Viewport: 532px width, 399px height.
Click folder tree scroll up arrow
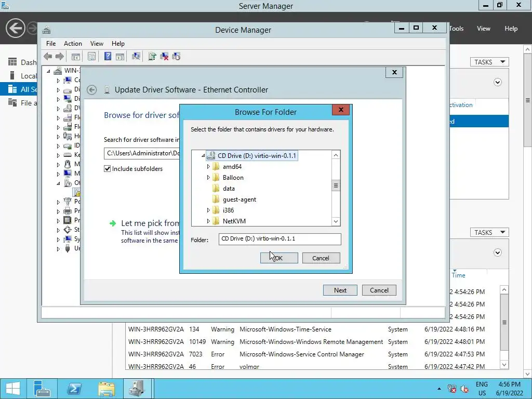click(336, 155)
